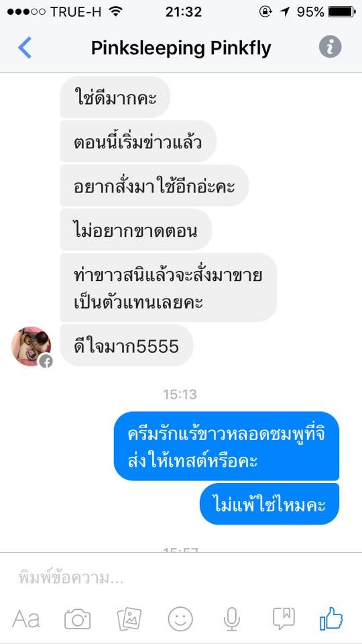362x644 pixels.
Task: Tap the microphone voice message icon
Action: [x=231, y=619]
